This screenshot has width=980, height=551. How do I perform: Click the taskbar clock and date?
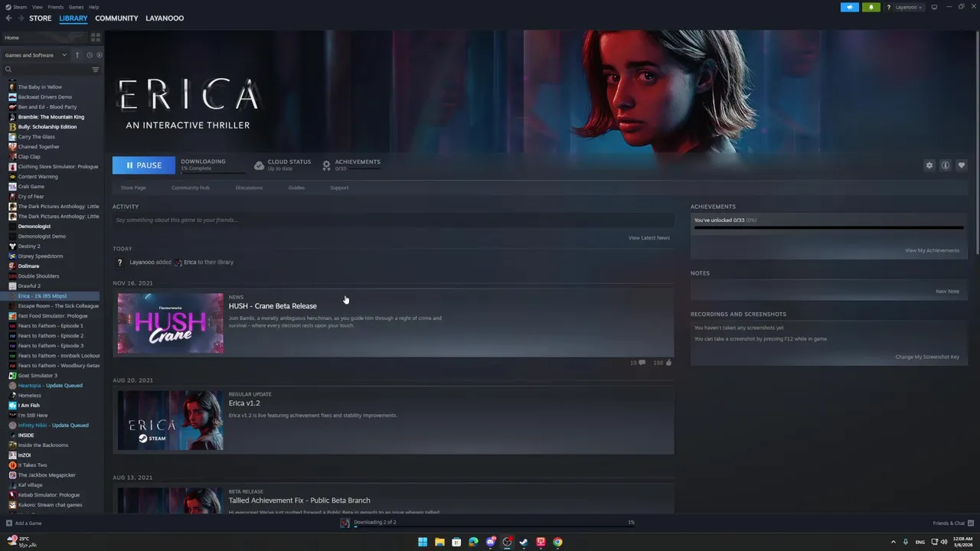[963, 542]
